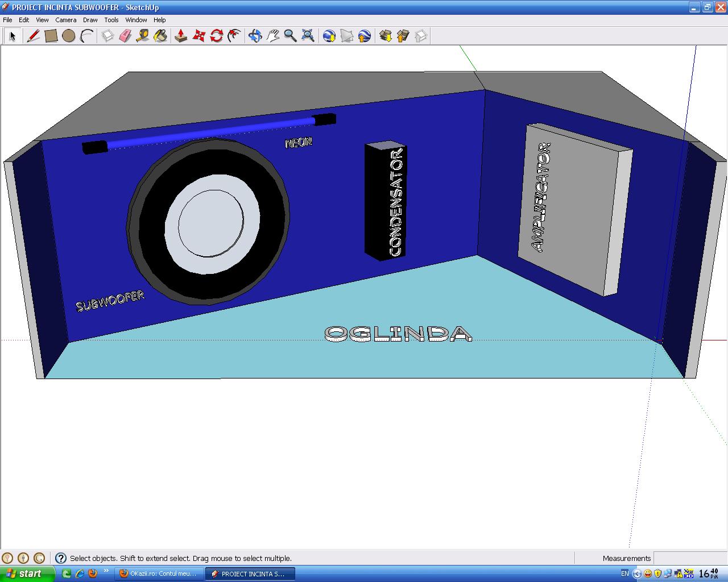The image size is (728, 582).
Task: Select the Push/Pull tool
Action: 181,36
